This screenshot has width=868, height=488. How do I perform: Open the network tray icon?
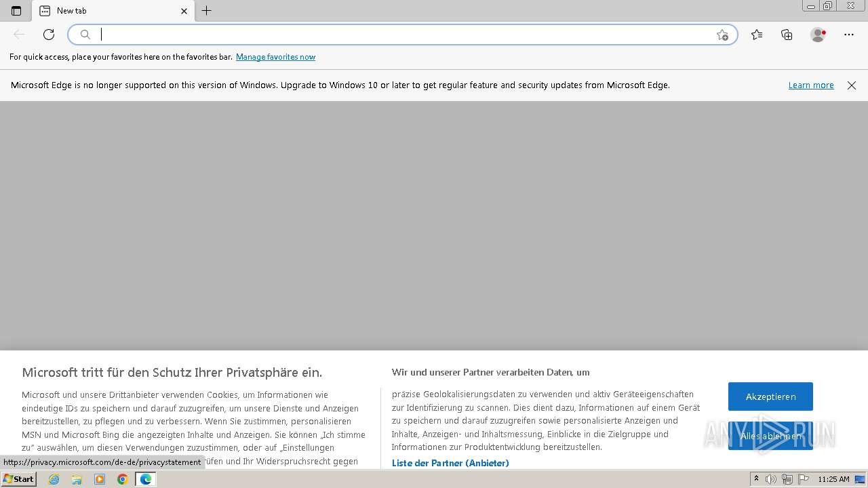787,479
